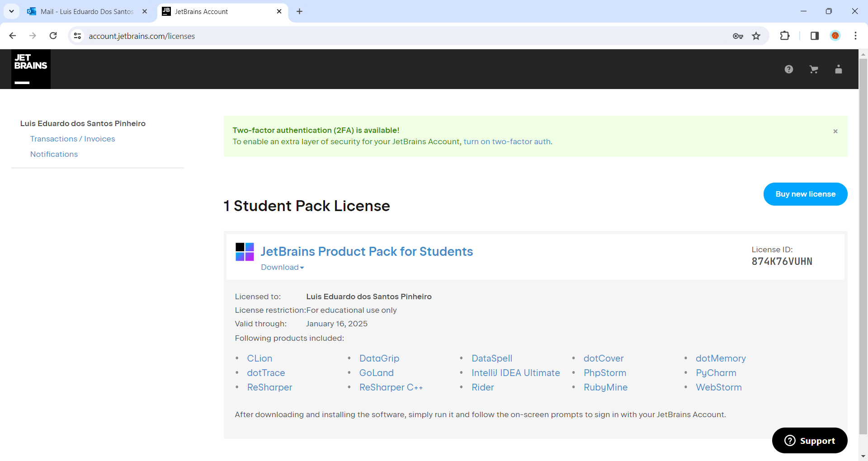
Task: Open the CLion product link
Action: (259, 358)
